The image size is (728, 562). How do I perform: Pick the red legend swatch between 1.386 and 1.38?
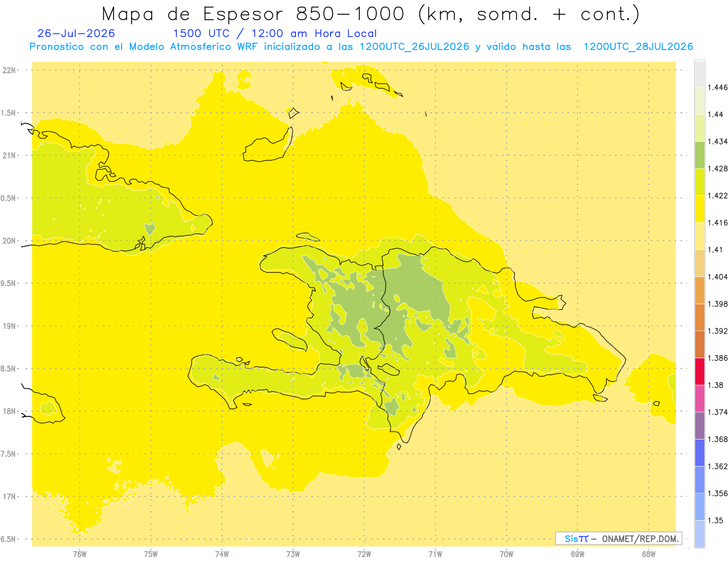pyautogui.click(x=699, y=371)
